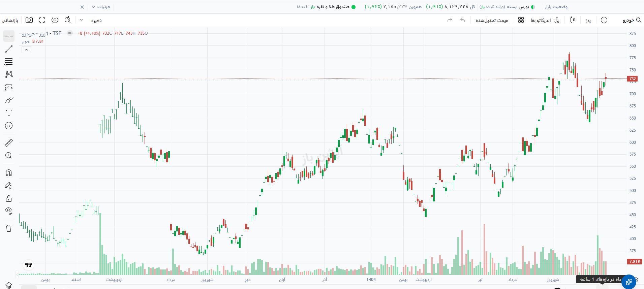This screenshot has height=289, width=644.
Task: Redo the chart action
Action: 450,20
